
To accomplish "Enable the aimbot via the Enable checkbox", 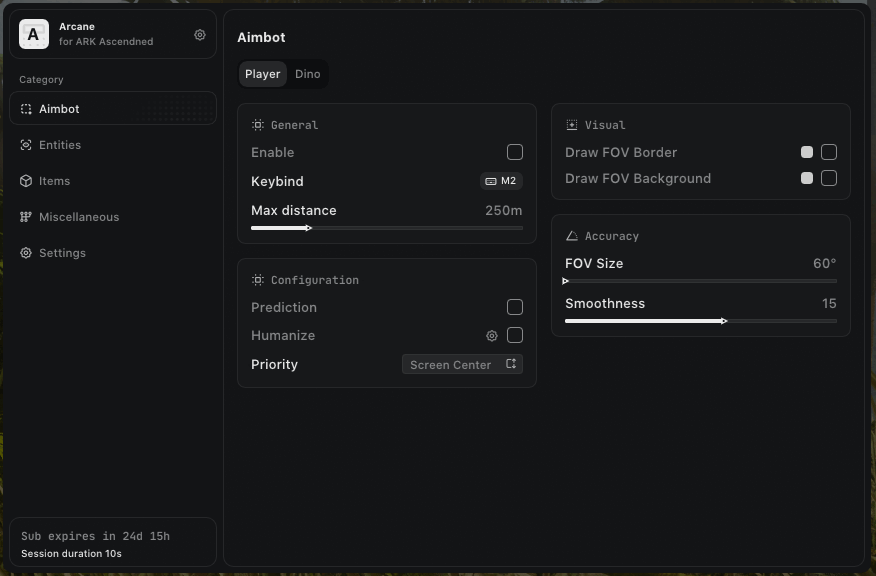I will coord(515,152).
